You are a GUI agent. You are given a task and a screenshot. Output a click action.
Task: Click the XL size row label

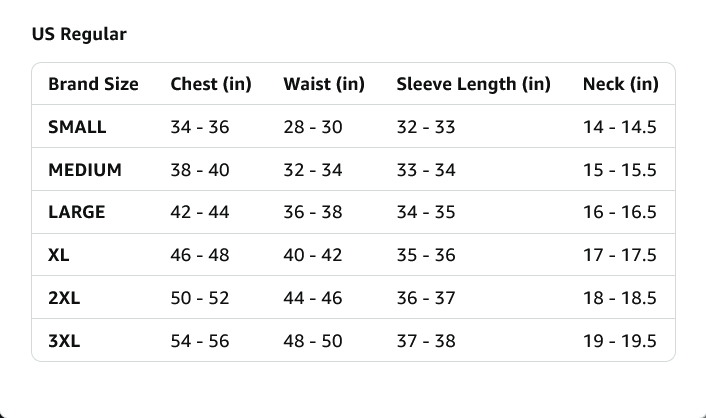tap(59, 255)
